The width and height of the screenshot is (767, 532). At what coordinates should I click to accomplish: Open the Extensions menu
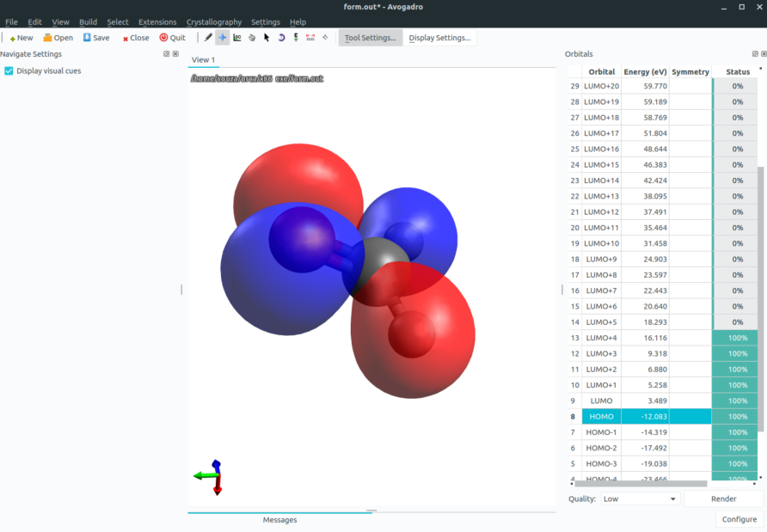click(157, 21)
